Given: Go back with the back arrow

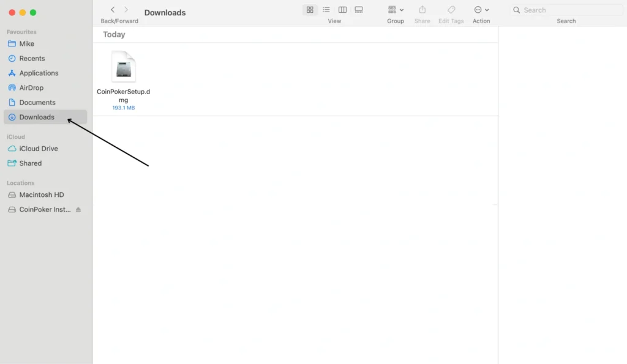Looking at the screenshot, I should 113,10.
